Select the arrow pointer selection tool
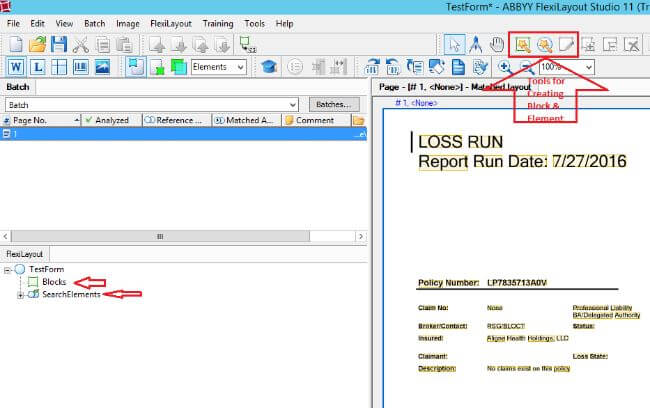Viewport: 650px width, 408px height. point(454,44)
